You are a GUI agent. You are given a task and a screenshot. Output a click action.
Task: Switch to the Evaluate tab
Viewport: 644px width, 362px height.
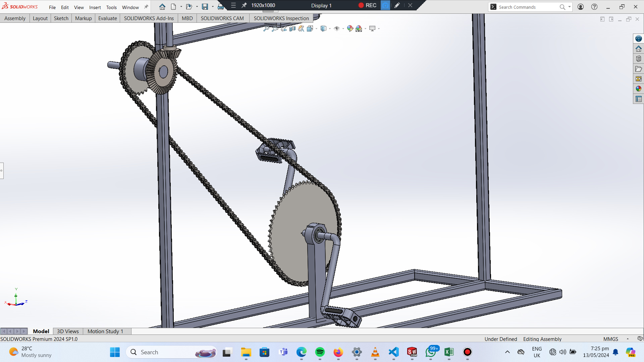tap(107, 18)
